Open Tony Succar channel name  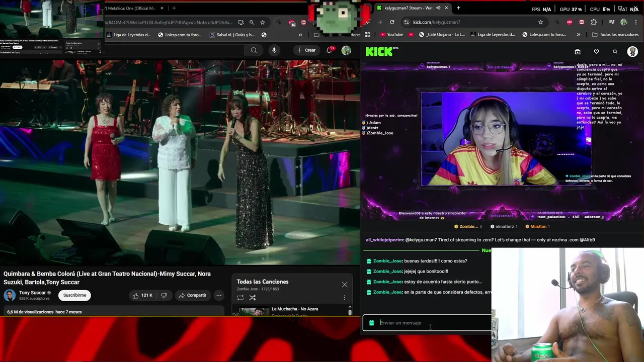pyautogui.click(x=32, y=293)
